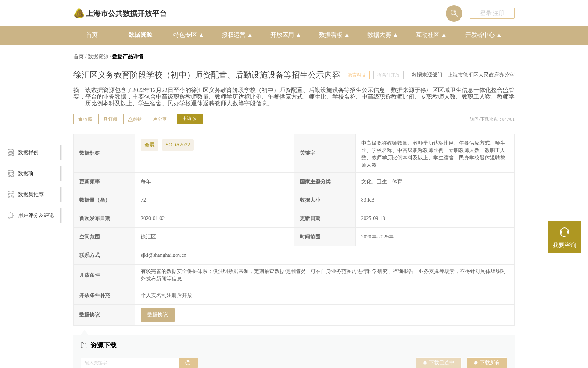This screenshot has width=588, height=368.
Task: Open 数据项 sidebar item
Action: pyautogui.click(x=31, y=173)
